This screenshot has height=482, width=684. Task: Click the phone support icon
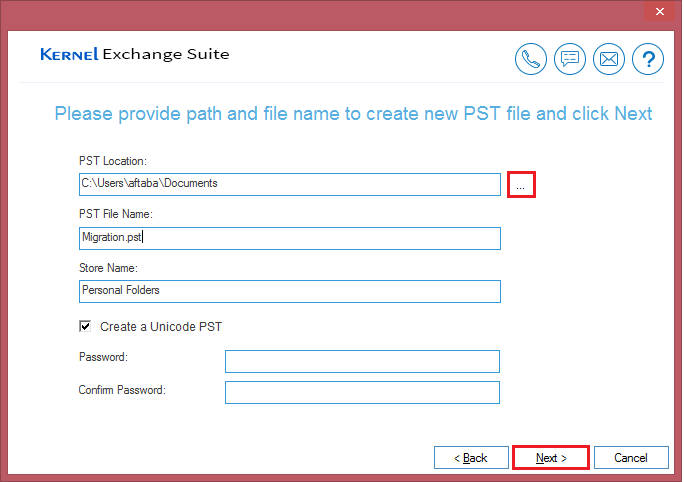pyautogui.click(x=530, y=59)
